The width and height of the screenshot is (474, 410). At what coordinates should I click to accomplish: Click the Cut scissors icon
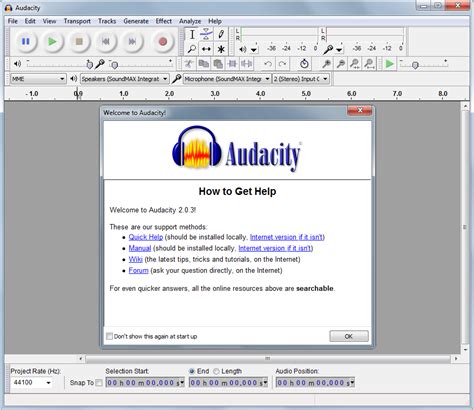189,64
